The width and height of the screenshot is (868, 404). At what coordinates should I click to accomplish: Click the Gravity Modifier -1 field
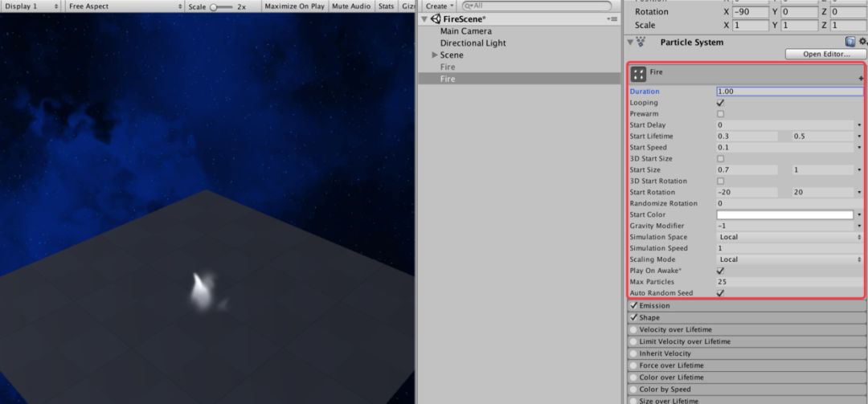tap(785, 226)
